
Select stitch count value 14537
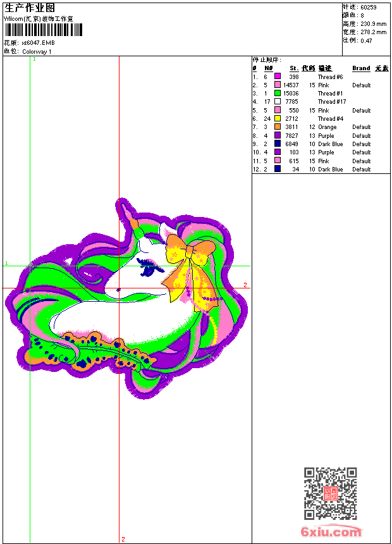tap(291, 85)
